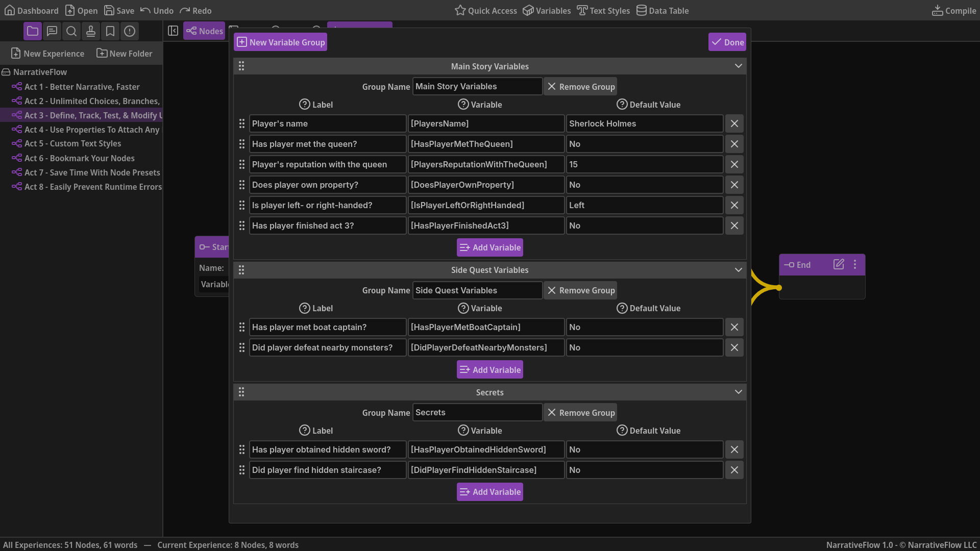Switch to Nodes tab

pos(204,31)
